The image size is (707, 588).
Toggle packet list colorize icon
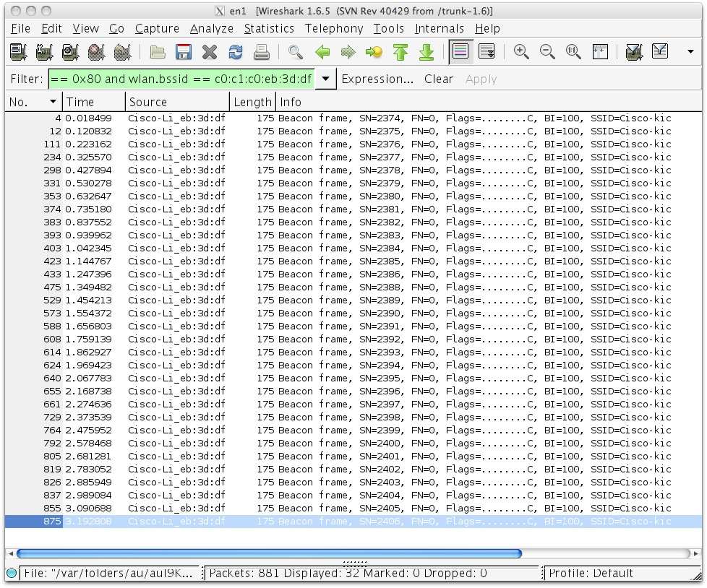460,51
